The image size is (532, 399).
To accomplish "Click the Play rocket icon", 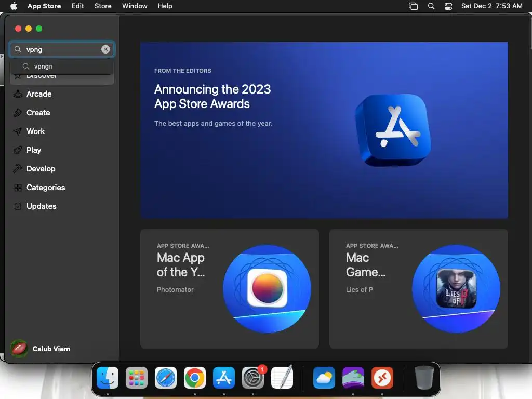I will (x=18, y=150).
